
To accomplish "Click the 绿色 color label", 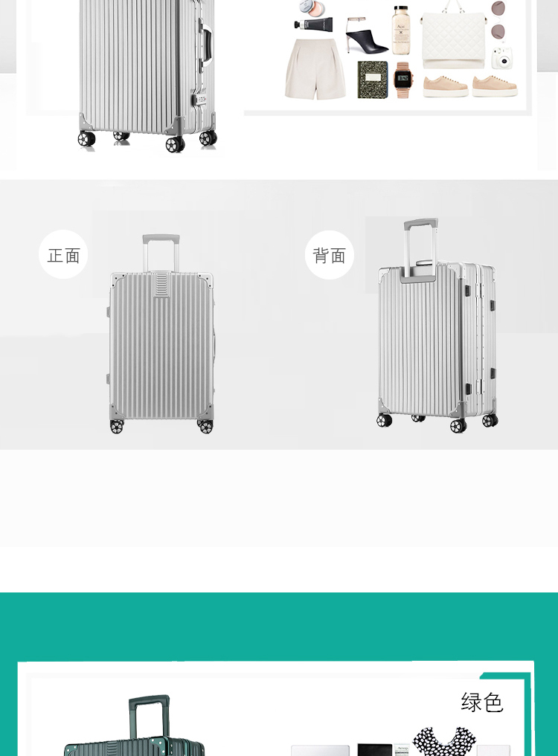I will tap(481, 702).
